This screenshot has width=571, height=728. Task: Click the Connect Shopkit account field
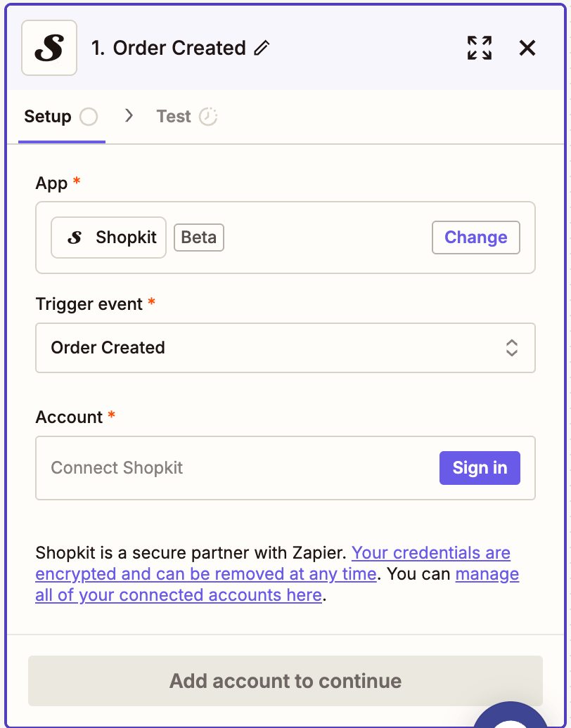click(232, 468)
